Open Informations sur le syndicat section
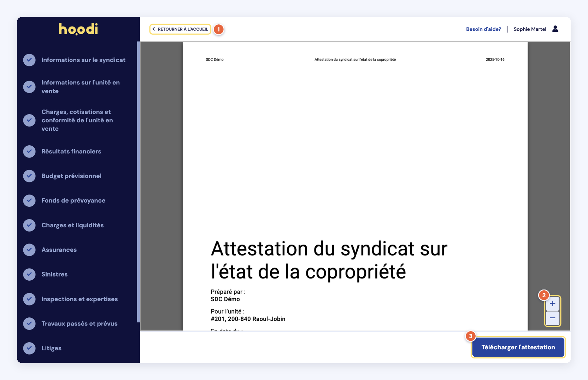 click(83, 60)
